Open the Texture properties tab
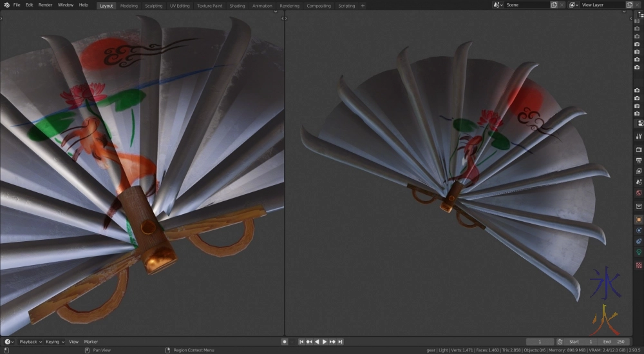644x354 pixels. pyautogui.click(x=639, y=265)
